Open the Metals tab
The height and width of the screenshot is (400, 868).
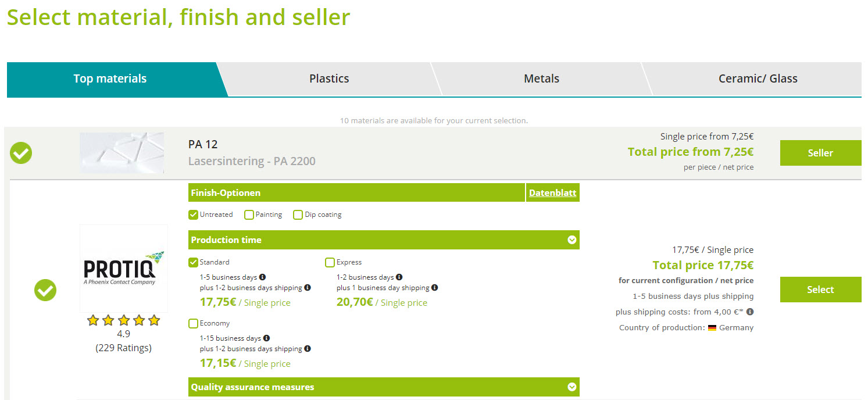click(541, 79)
